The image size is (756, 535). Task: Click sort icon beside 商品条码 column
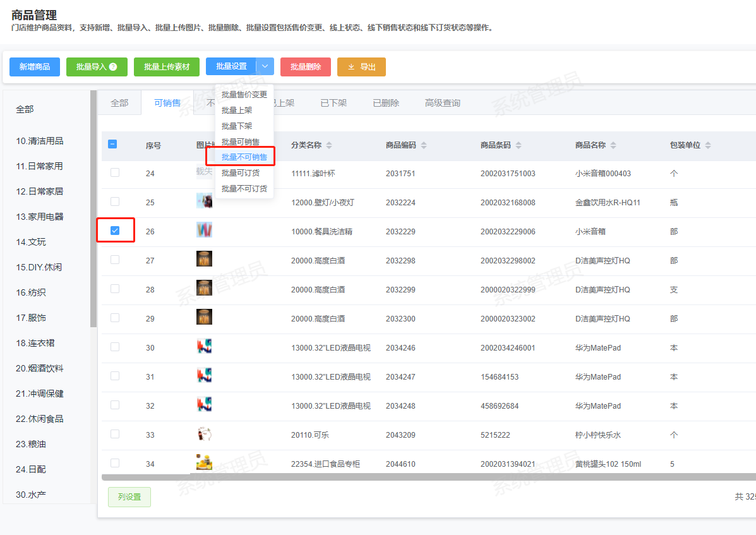[x=519, y=145]
